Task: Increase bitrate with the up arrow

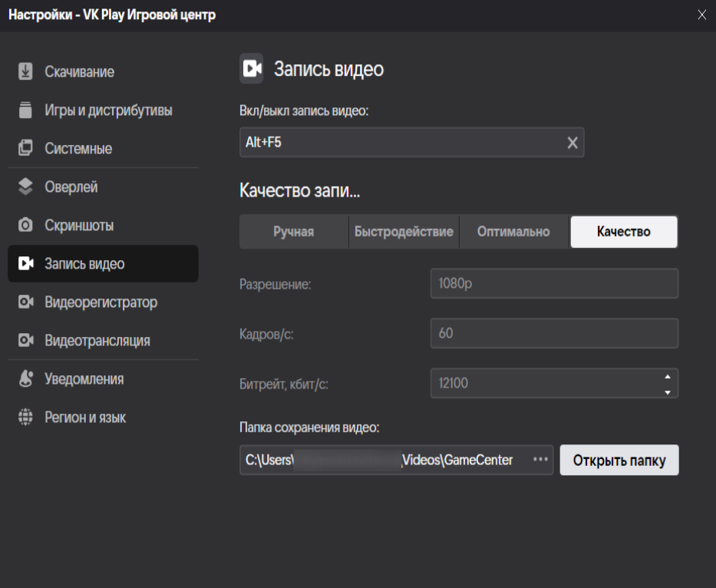Action: tap(667, 376)
